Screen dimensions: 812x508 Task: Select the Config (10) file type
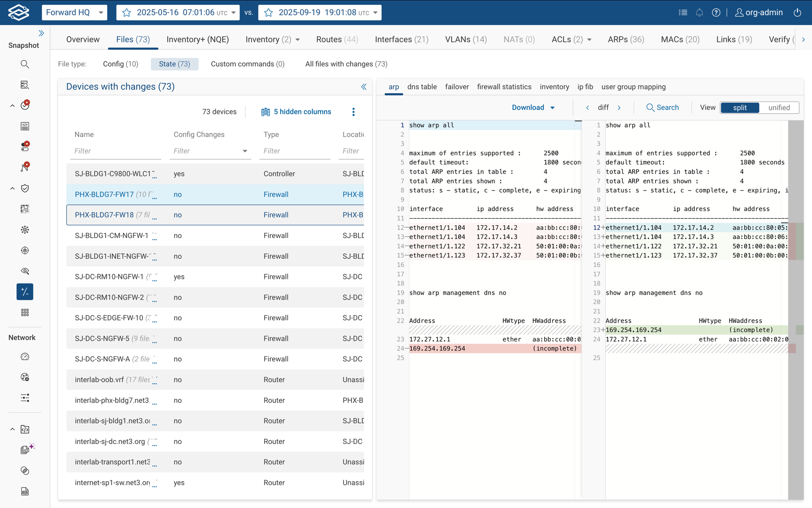(120, 64)
